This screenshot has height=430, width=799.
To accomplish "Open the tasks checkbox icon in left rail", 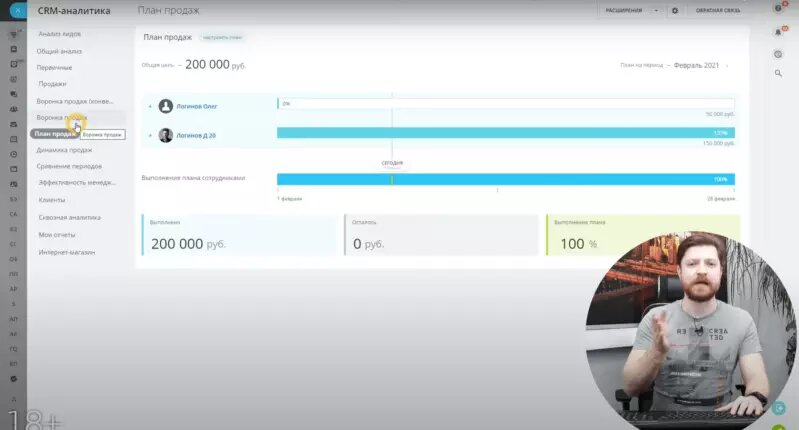I will (14, 64).
